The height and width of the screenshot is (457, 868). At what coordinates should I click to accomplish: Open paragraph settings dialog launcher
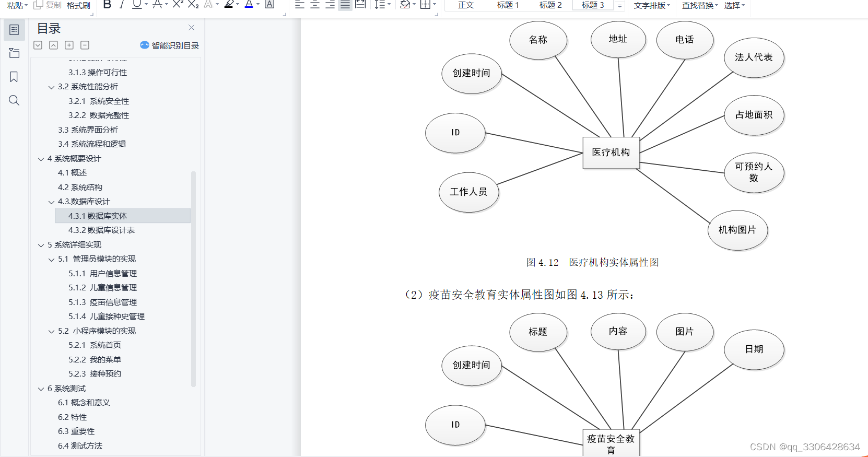436,14
